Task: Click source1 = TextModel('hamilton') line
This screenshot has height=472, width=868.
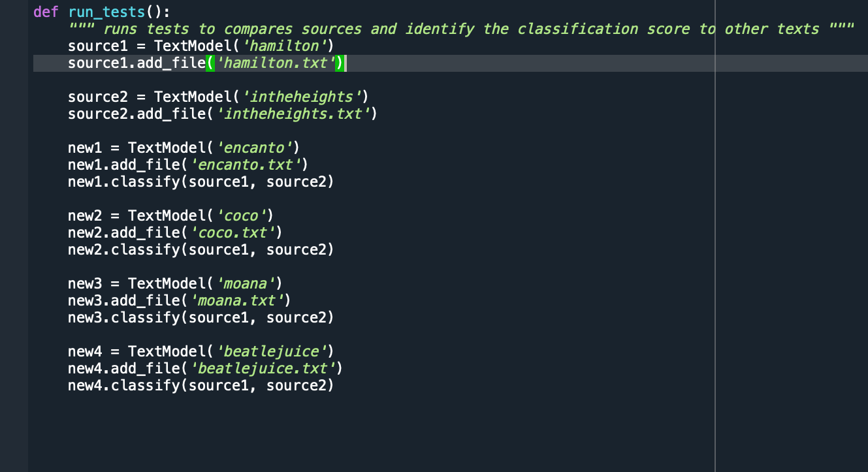Action: (x=201, y=46)
